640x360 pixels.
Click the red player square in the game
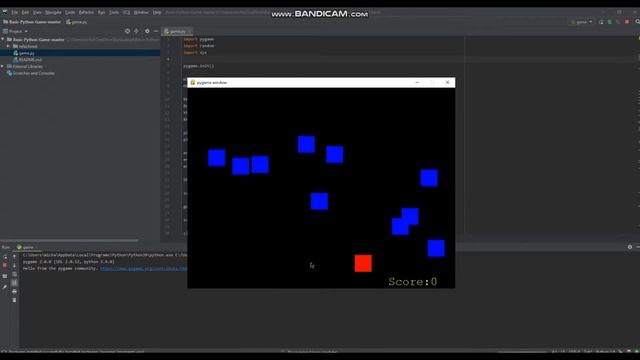(363, 263)
